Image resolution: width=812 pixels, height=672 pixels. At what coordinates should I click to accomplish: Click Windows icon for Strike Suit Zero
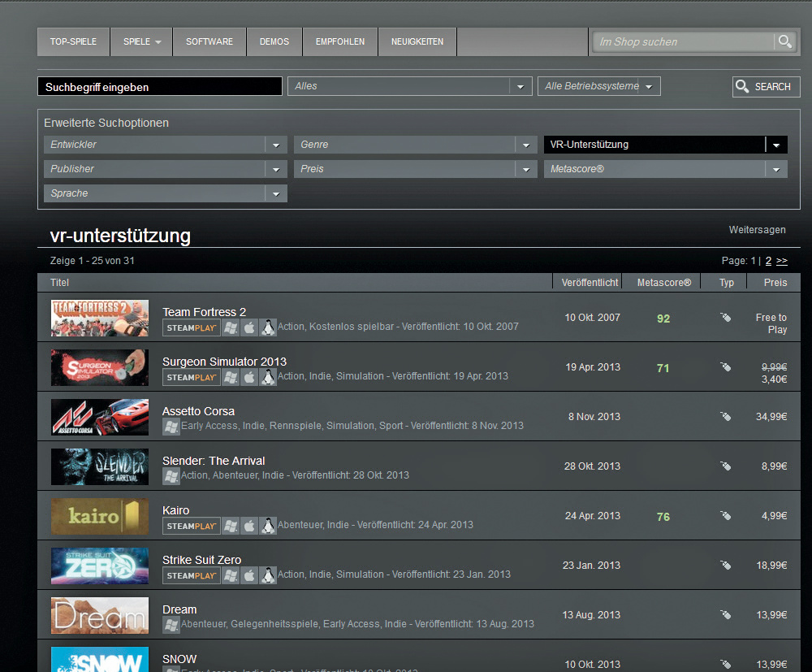coord(231,575)
